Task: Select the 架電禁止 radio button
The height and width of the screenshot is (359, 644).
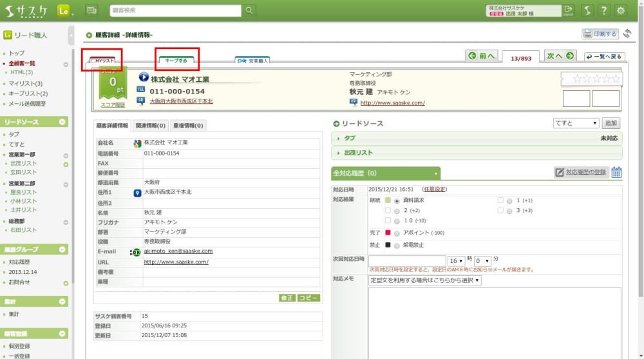Action: click(x=397, y=245)
